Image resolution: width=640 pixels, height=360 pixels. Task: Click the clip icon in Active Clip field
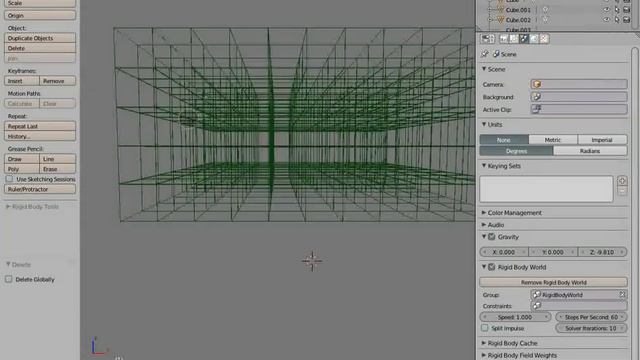(x=537, y=109)
